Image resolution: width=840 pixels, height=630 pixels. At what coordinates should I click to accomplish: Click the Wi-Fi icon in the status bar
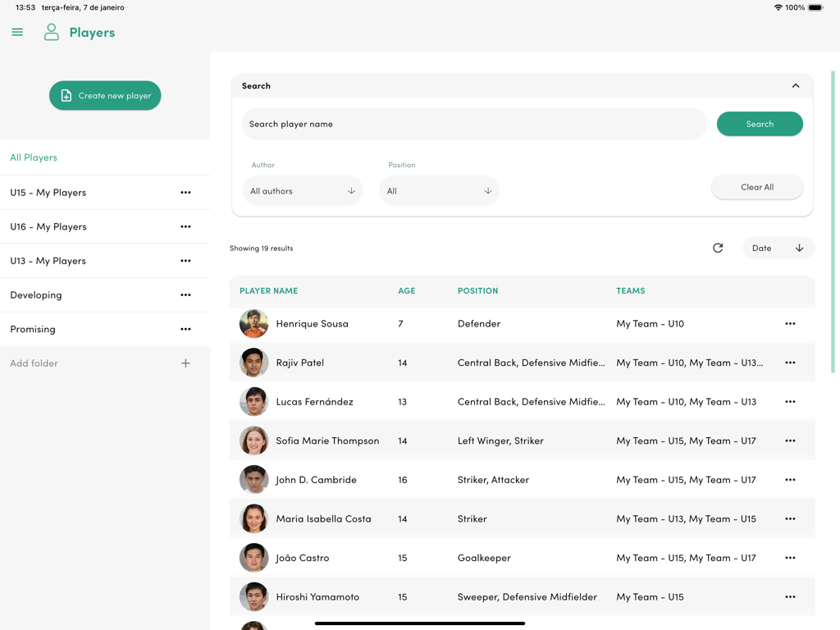tap(777, 7)
